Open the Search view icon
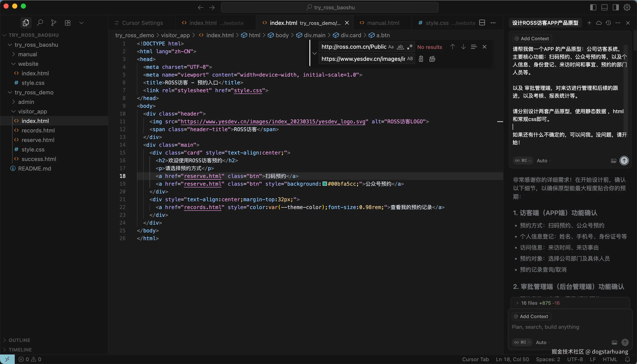The height and width of the screenshot is (364, 637). 40,23
